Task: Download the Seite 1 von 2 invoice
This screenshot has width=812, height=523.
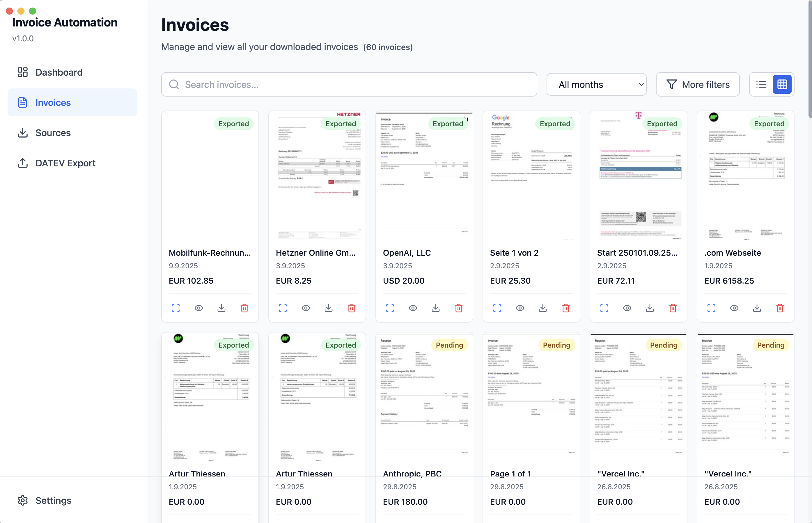Action: coord(542,308)
